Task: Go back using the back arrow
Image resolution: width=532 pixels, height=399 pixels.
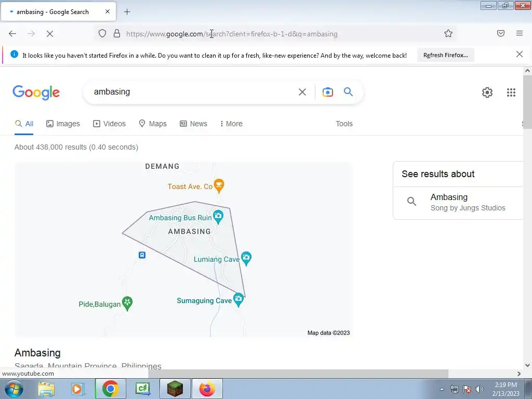Action: pos(12,34)
